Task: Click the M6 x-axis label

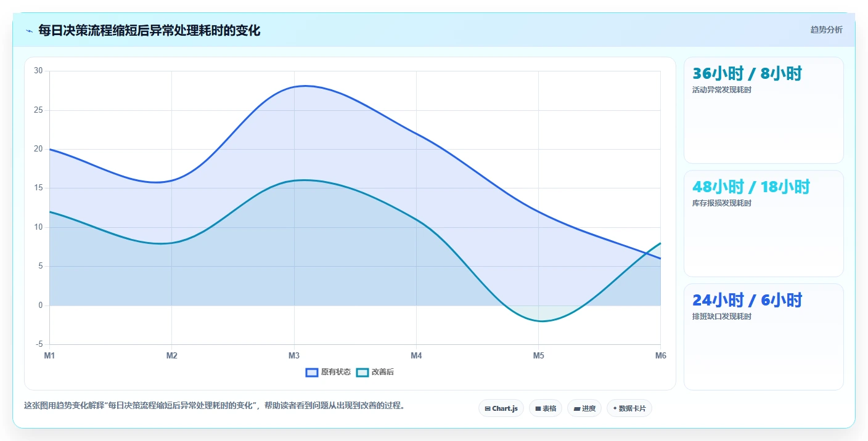Action: coord(660,355)
